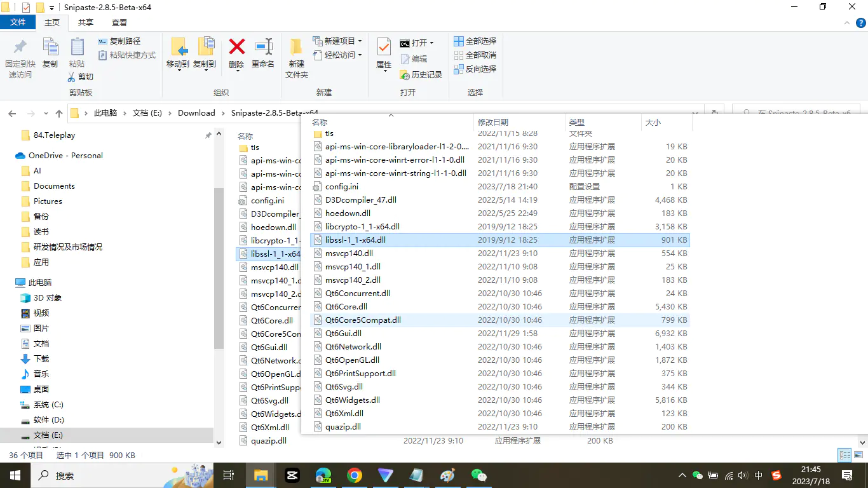Expand the breadcrumb chevron after Download
The width and height of the screenshot is (868, 488).
pos(223,113)
